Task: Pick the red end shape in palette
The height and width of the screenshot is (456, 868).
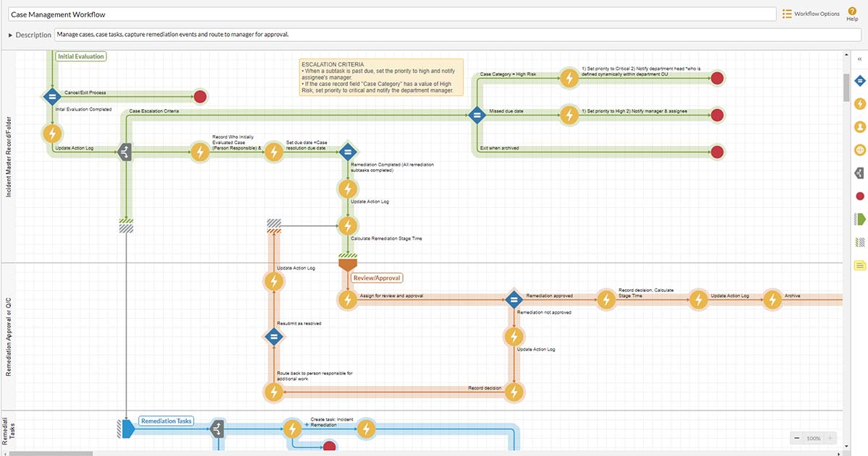Action: (860, 196)
